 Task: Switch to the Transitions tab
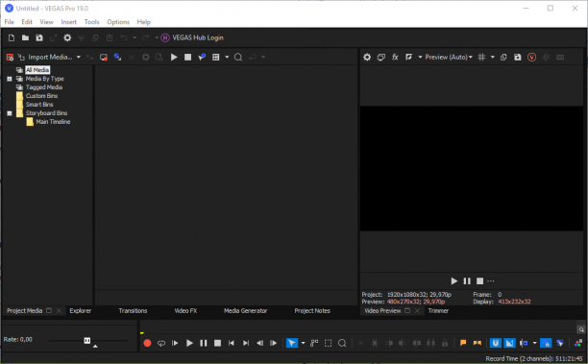(133, 311)
